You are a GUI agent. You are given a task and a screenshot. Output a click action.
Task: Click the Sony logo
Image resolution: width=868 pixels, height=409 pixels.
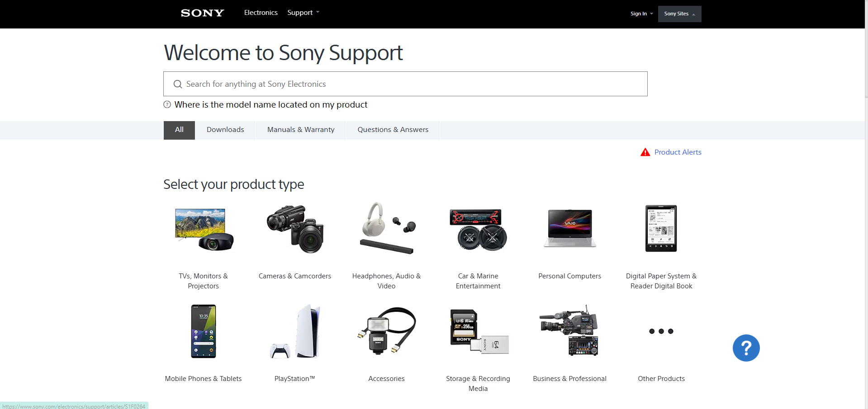[202, 13]
